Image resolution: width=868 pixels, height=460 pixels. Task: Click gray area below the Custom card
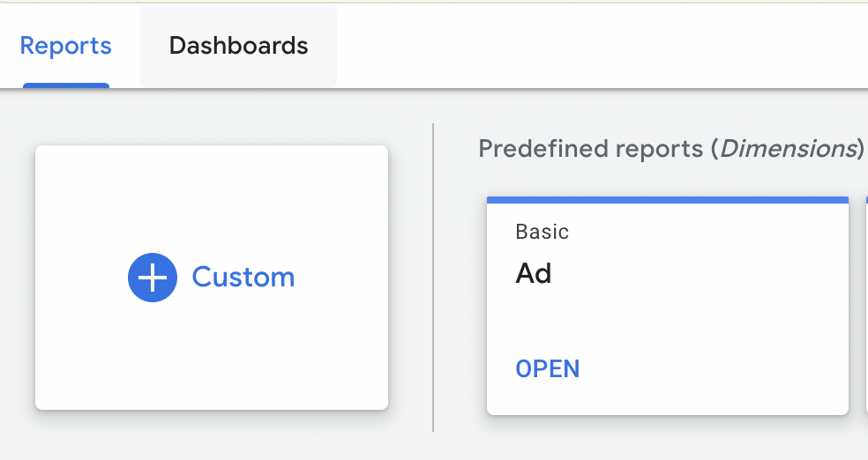pos(212,436)
